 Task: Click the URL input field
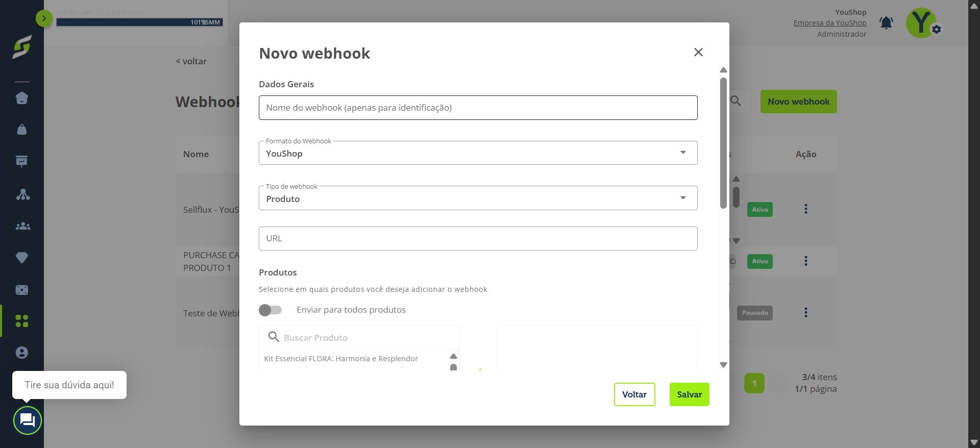(x=478, y=238)
